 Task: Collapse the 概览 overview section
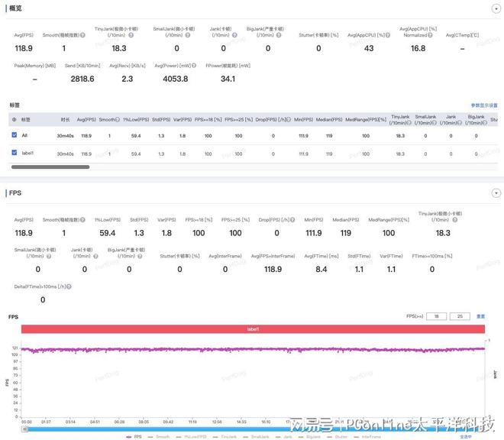(496, 8)
